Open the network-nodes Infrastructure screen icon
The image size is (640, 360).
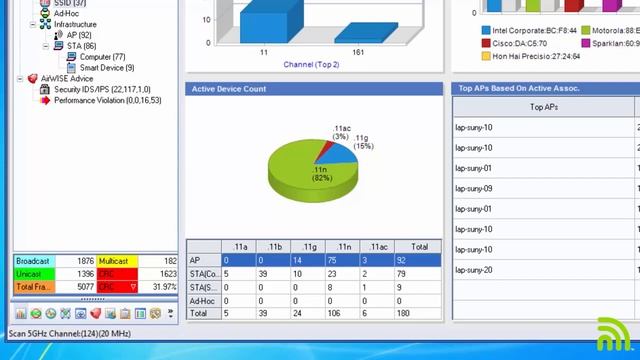65,313
